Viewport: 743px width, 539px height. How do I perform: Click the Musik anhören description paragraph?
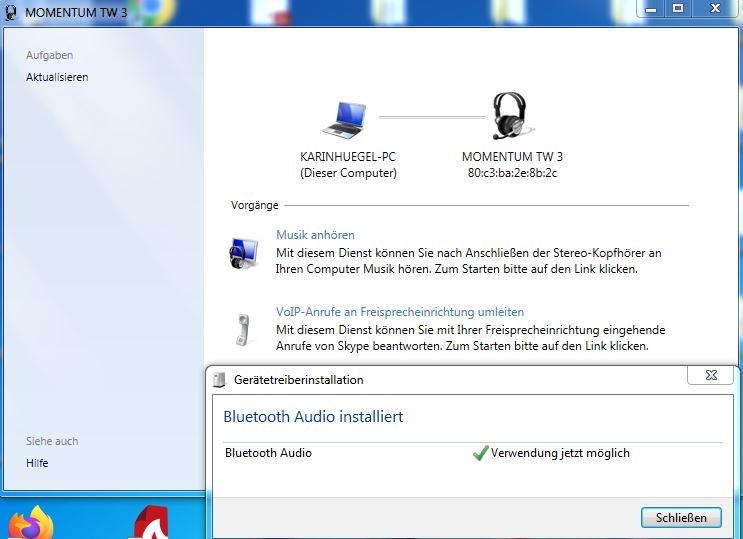point(469,261)
